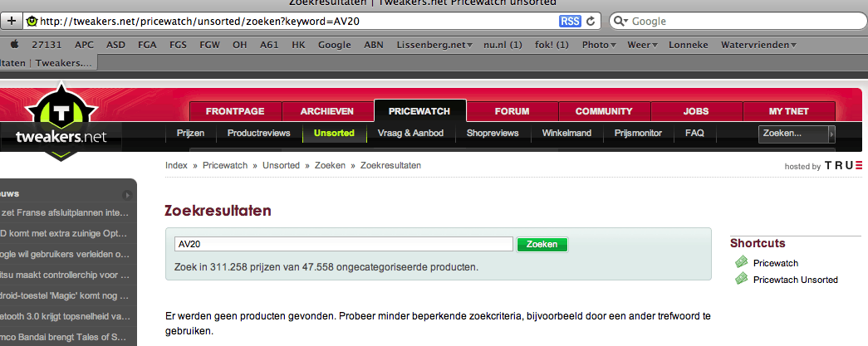
Task: Go to the JOBS tab
Action: pos(696,111)
